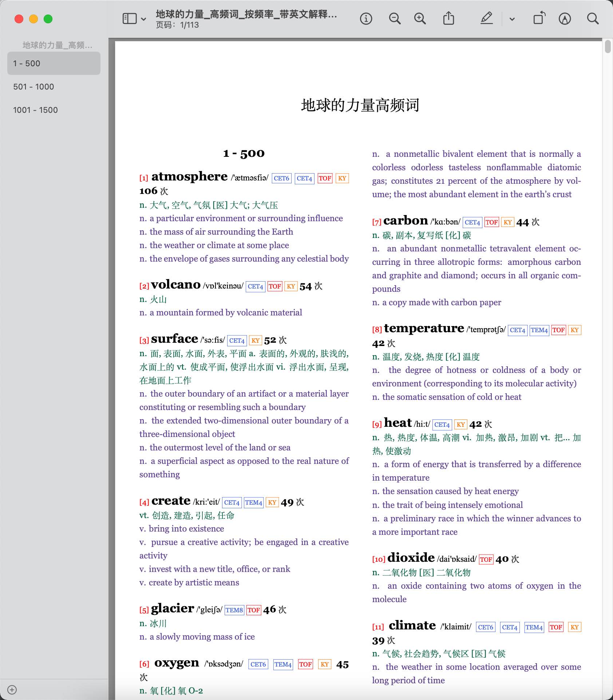Click the Chinese definition 火山
The image size is (613, 700).
tap(158, 299)
